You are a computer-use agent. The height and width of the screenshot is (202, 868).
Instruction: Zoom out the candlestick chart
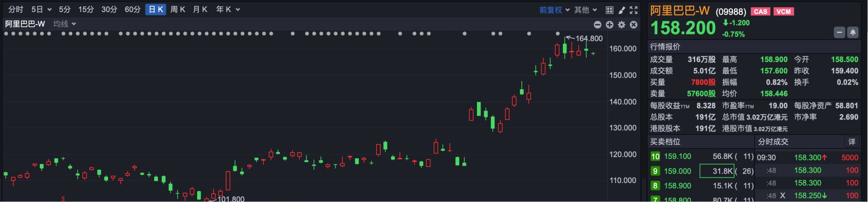(598, 24)
